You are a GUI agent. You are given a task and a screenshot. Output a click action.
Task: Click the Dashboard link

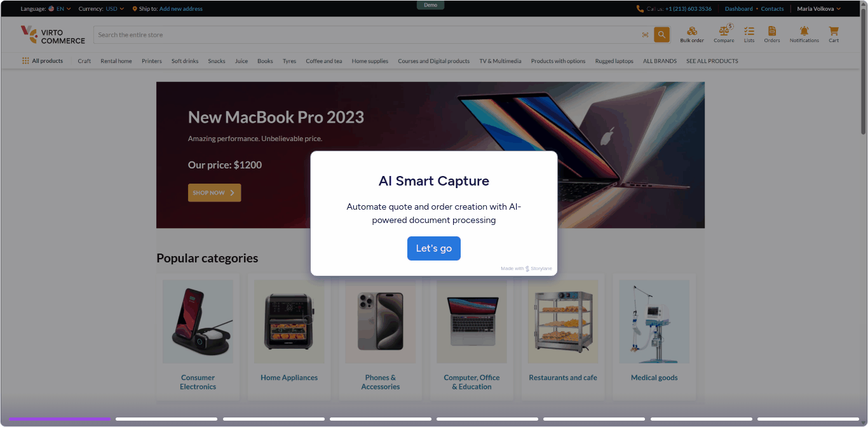(x=739, y=9)
